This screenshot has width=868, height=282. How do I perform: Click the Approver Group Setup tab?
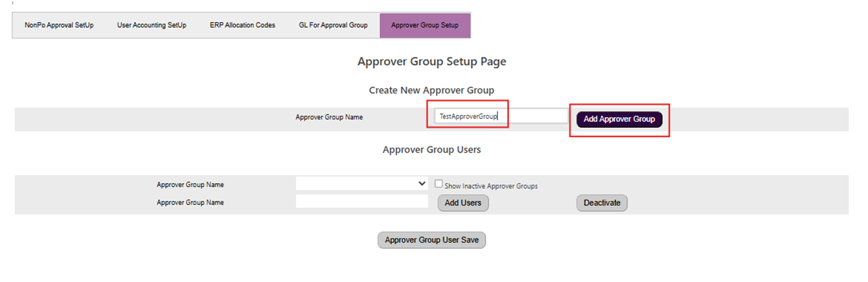click(x=425, y=25)
